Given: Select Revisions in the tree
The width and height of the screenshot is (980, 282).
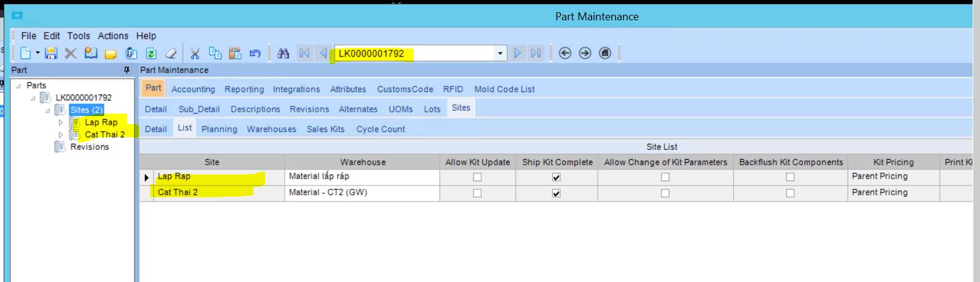Looking at the screenshot, I should click(x=90, y=147).
